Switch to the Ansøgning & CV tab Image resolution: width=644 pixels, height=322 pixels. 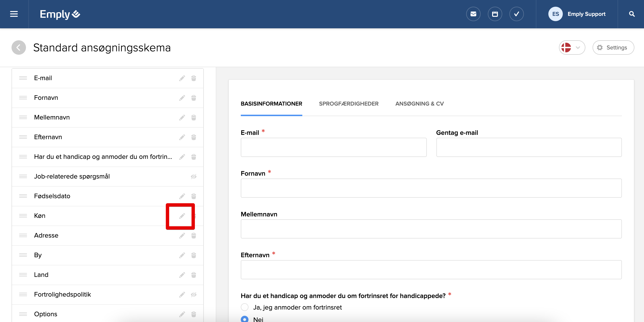(419, 104)
